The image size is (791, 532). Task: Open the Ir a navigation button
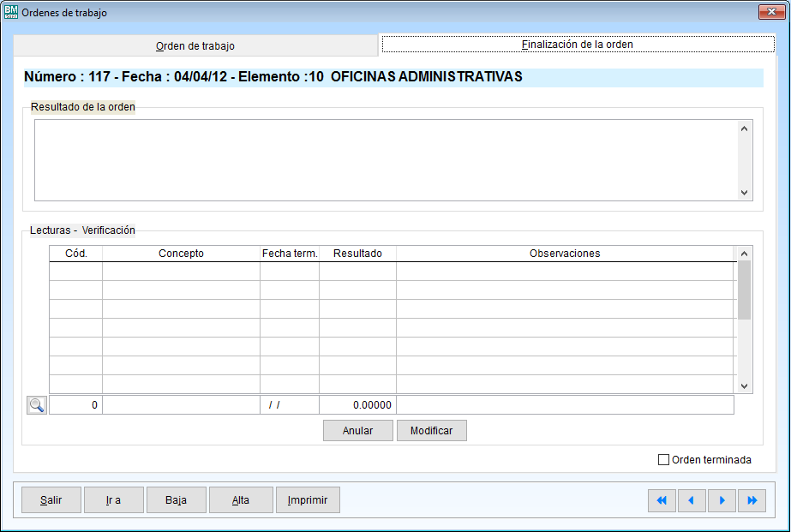pyautogui.click(x=113, y=500)
